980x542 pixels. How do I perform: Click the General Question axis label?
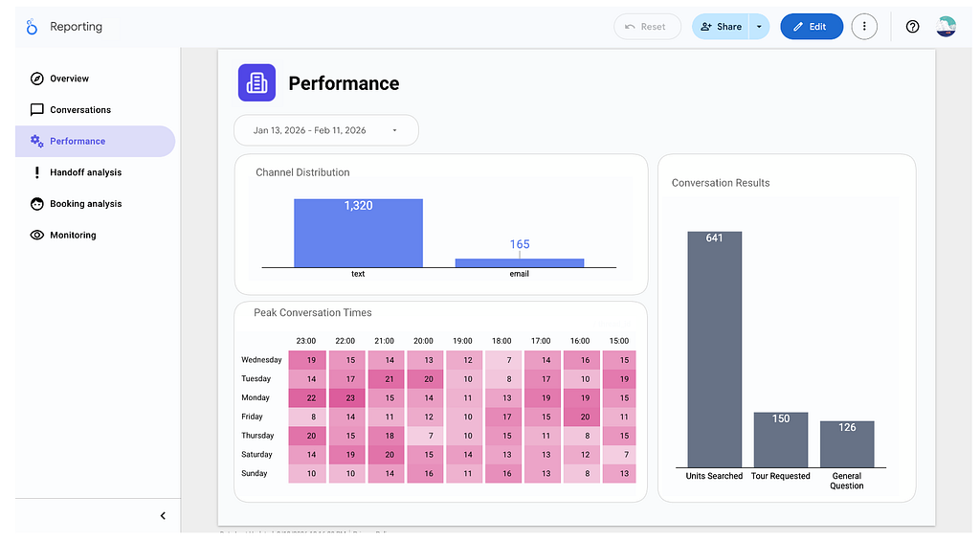click(847, 481)
